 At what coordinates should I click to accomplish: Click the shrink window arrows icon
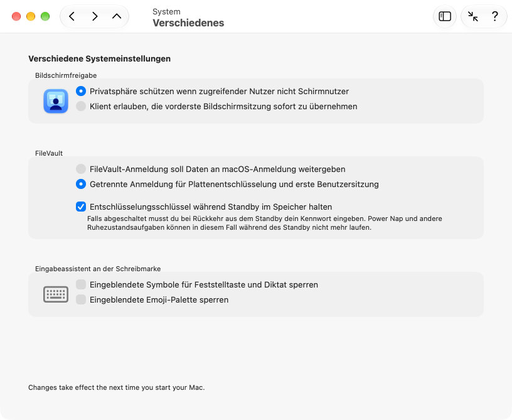472,16
